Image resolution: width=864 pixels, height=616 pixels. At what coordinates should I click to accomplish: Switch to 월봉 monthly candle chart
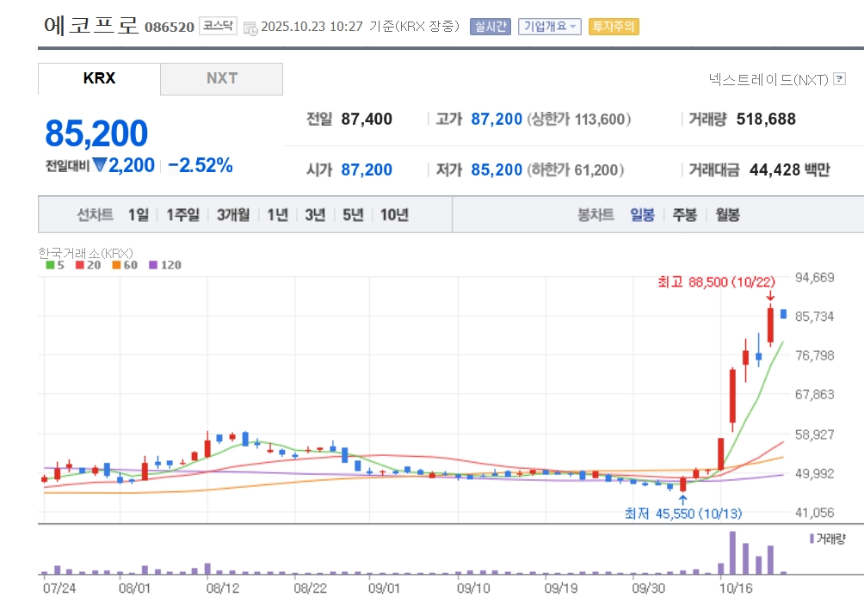pos(727,215)
